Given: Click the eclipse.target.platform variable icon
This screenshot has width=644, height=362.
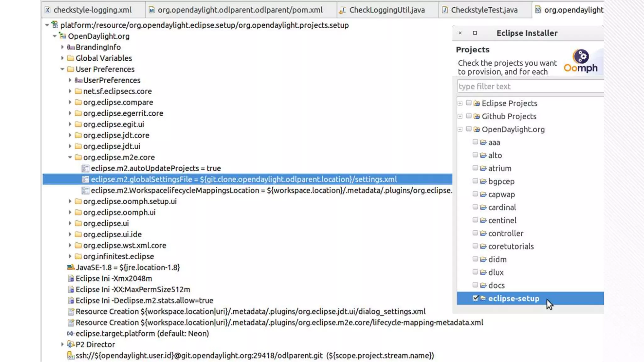Looking at the screenshot, I should click(x=71, y=333).
